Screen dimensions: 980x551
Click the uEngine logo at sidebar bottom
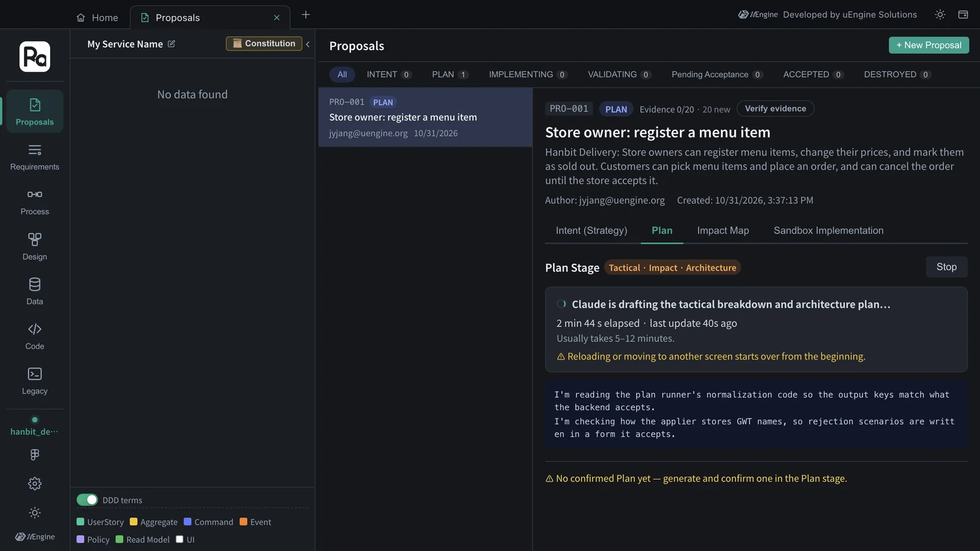coord(35,537)
